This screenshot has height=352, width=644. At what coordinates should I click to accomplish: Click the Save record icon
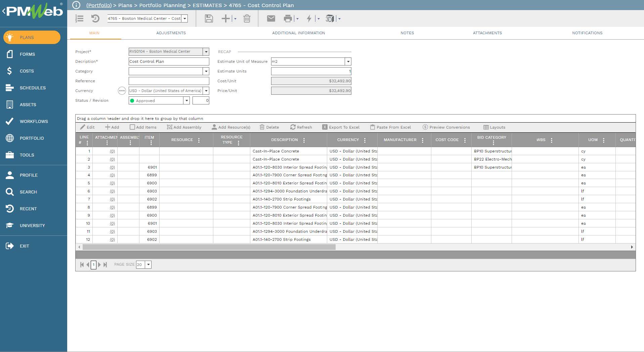(x=209, y=18)
